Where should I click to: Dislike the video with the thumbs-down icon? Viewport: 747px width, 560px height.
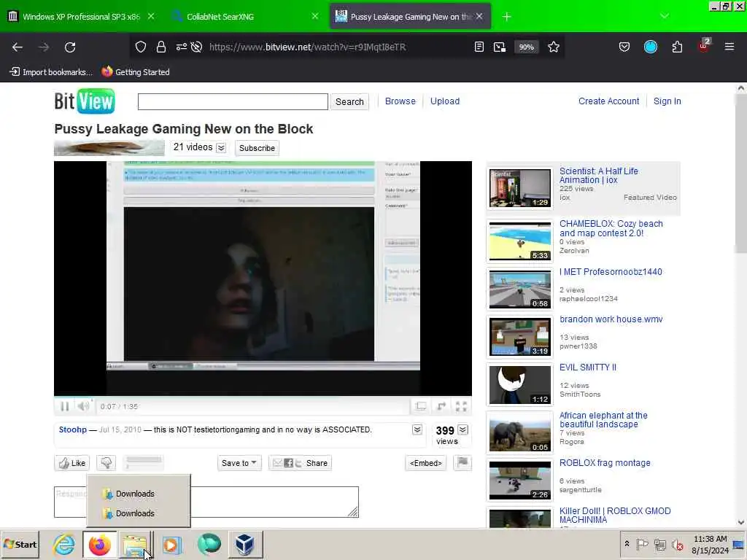[107, 463]
